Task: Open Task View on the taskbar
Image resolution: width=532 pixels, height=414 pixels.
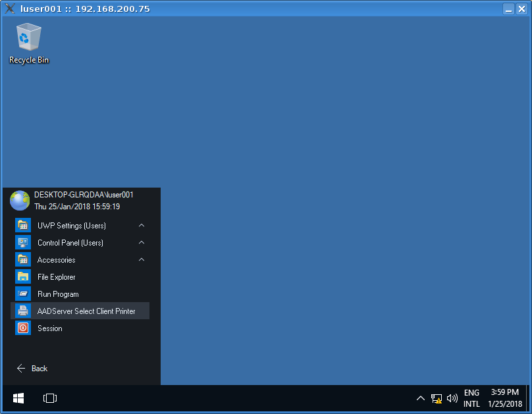Action: point(50,398)
